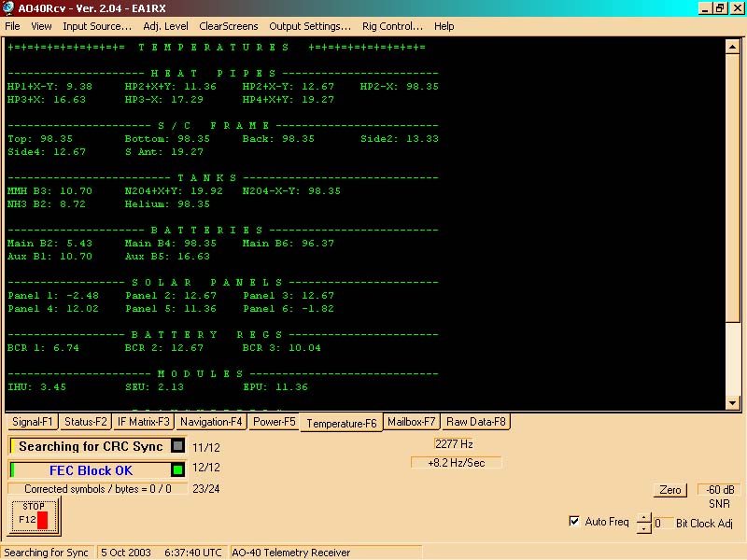Click HP2-X: 98.35 reading

(400, 87)
